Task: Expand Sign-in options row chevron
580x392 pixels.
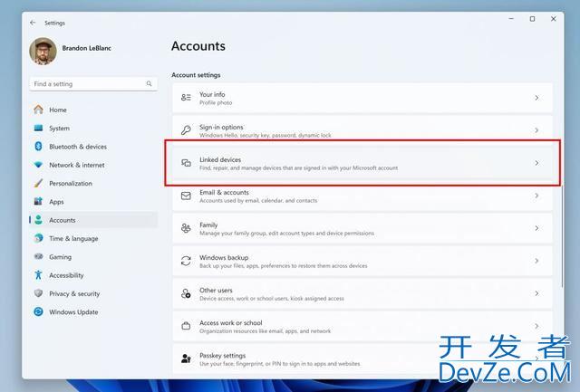Action: (536, 130)
